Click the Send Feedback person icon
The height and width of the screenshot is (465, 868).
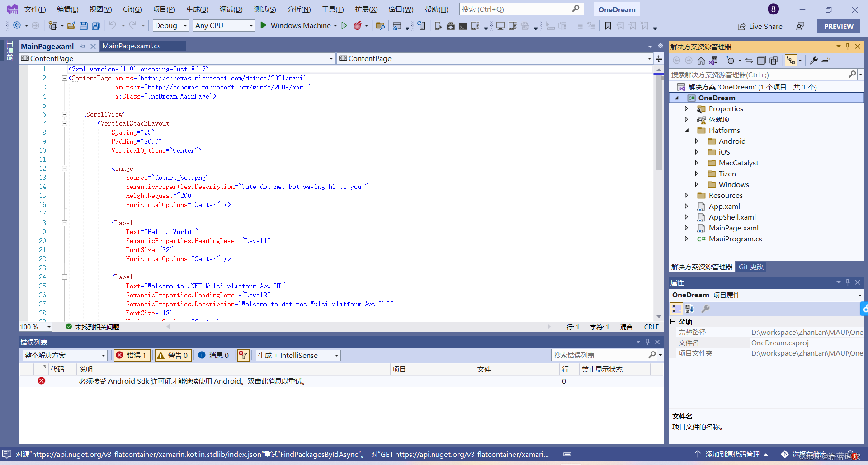pyautogui.click(x=800, y=26)
